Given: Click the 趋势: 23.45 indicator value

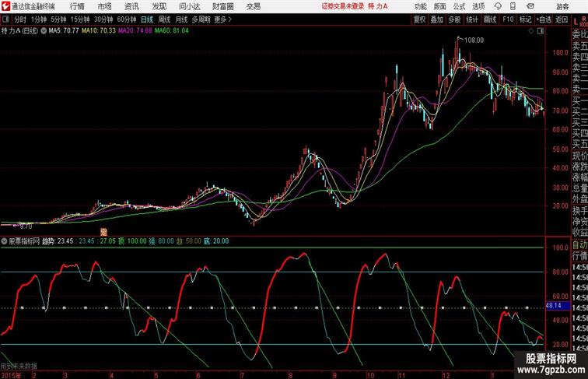Looking at the screenshot, I should coord(58,241).
